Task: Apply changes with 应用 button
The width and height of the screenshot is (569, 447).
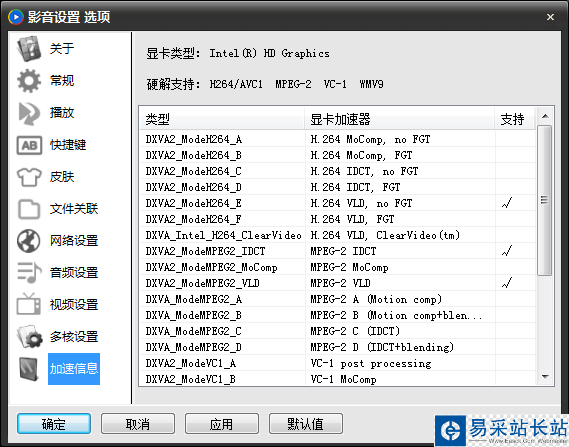Action: tap(222, 423)
